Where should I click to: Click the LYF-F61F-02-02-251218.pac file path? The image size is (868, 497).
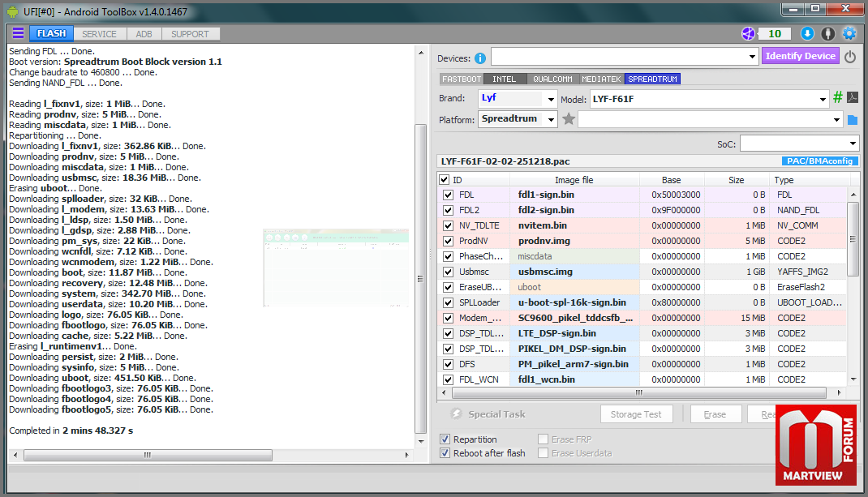pos(505,161)
